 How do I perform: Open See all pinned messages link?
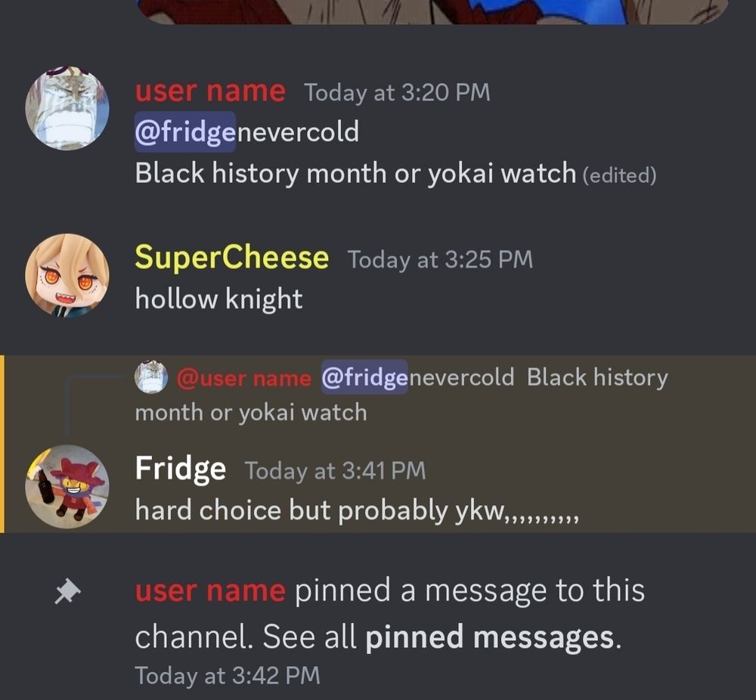[x=490, y=637]
